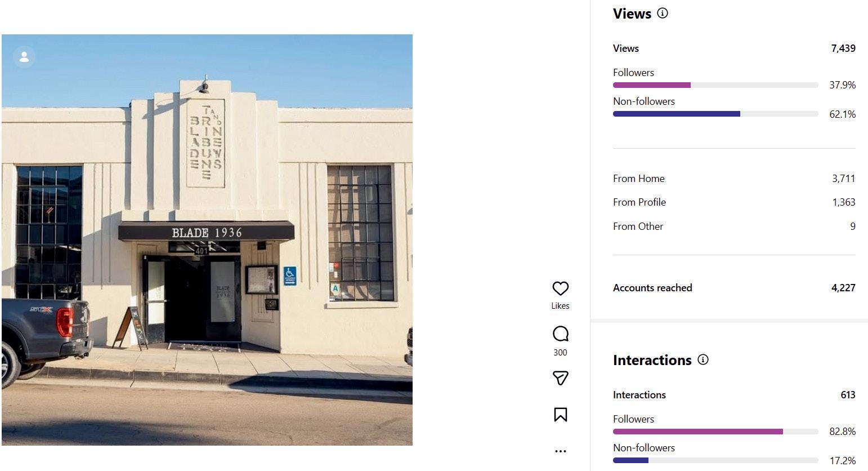This screenshot has height=471, width=868.
Task: Click the 4,227 accounts reached value
Action: click(843, 288)
